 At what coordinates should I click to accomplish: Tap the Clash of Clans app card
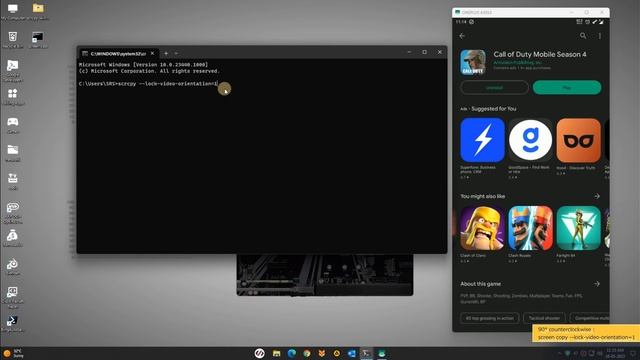[482, 233]
